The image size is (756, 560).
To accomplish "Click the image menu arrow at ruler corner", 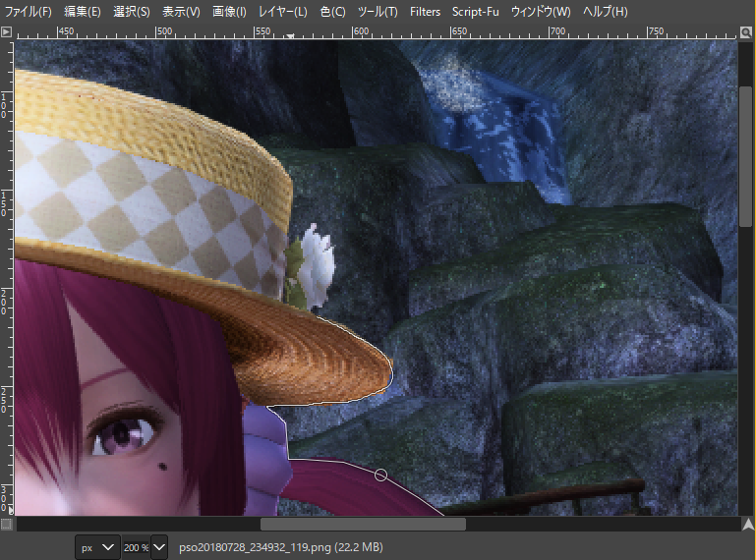I will tap(6, 32).
